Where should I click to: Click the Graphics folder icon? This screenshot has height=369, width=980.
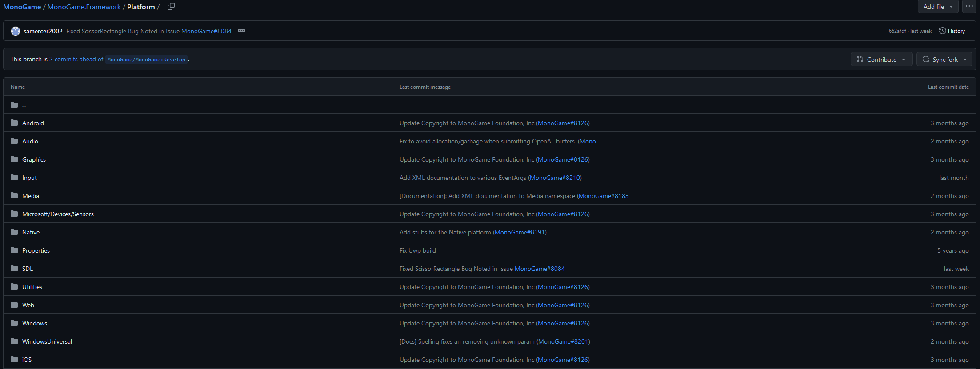14,159
